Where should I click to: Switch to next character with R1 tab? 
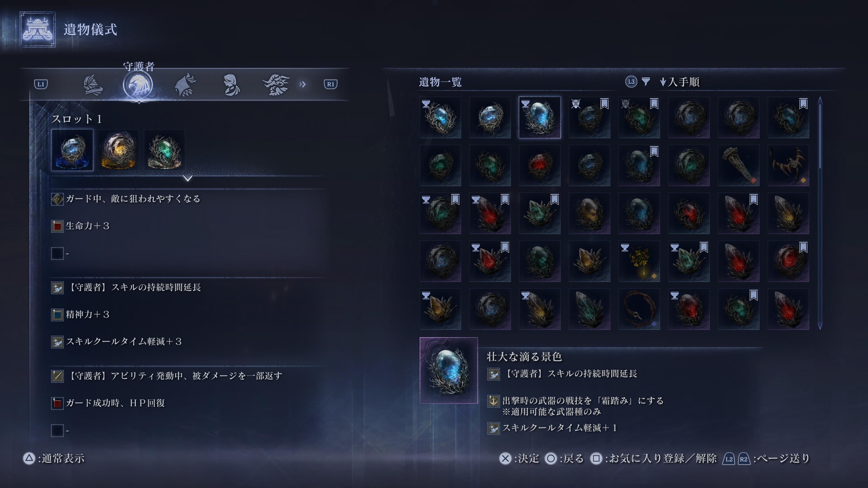click(x=330, y=84)
